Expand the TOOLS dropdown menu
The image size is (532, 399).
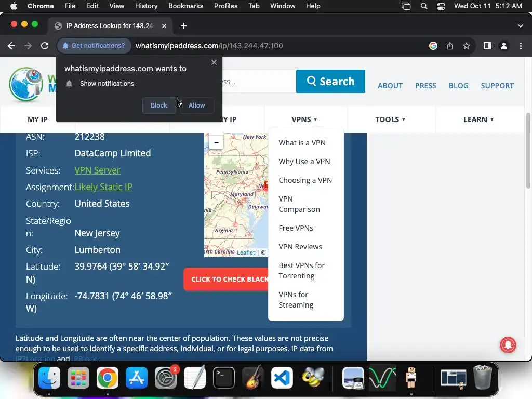390,119
